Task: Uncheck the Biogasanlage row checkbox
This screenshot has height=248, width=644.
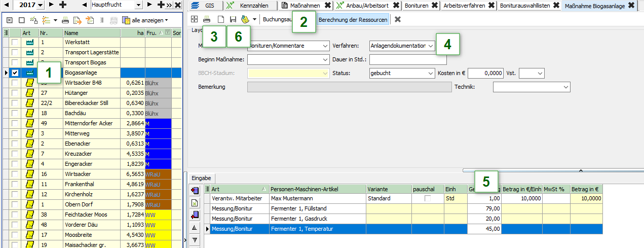Action: [x=15, y=73]
